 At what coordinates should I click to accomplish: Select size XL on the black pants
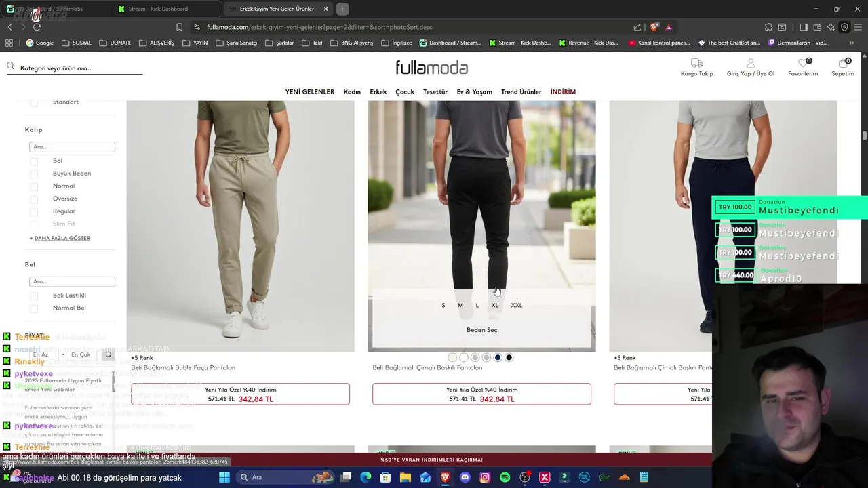495,305
